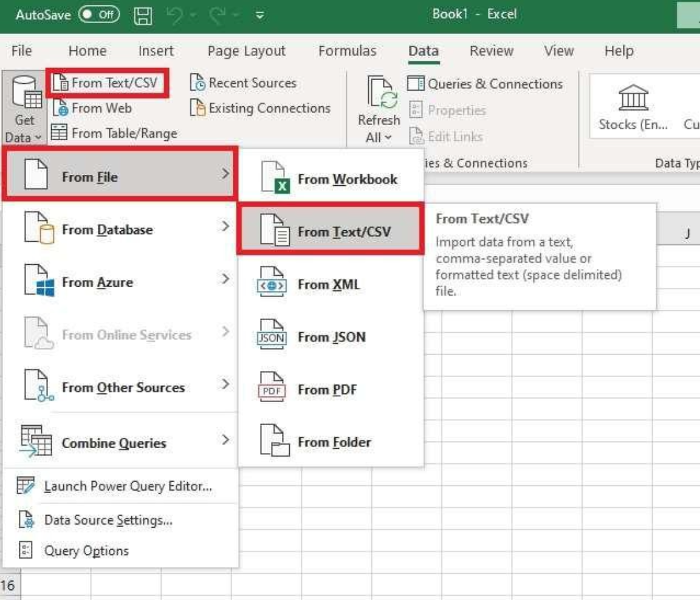
Task: Select the Data ribbon tab
Action: 423,51
